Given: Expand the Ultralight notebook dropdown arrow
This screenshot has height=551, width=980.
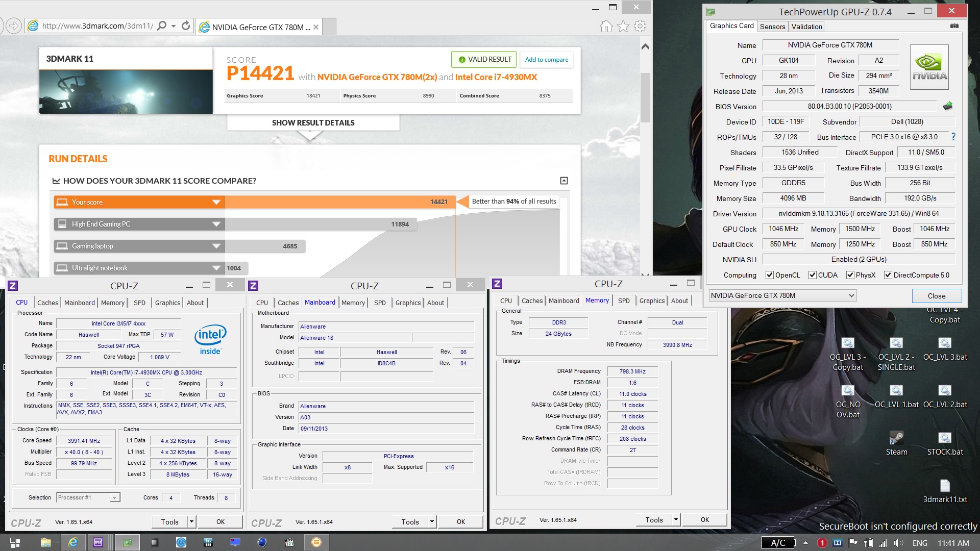Looking at the screenshot, I should click(x=216, y=268).
